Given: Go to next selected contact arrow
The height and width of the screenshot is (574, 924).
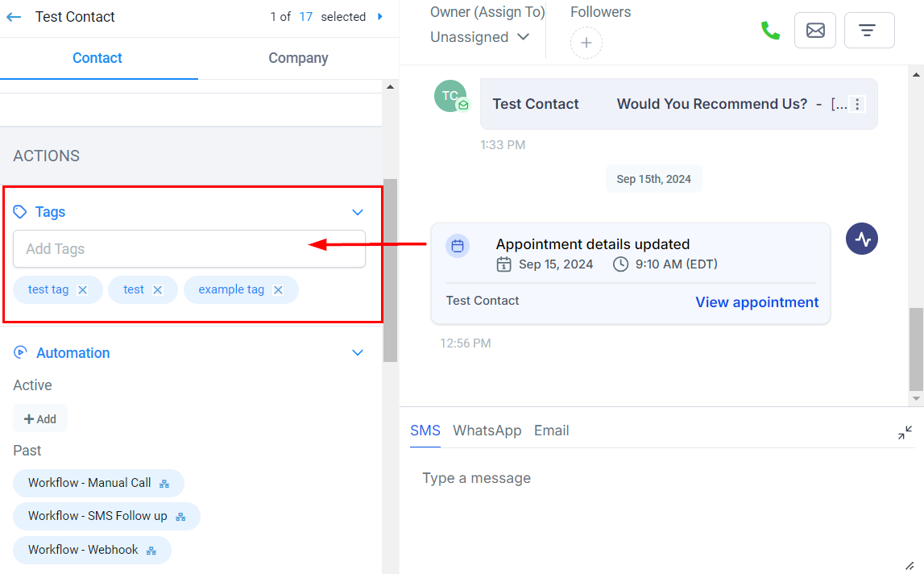Looking at the screenshot, I should click(380, 16).
